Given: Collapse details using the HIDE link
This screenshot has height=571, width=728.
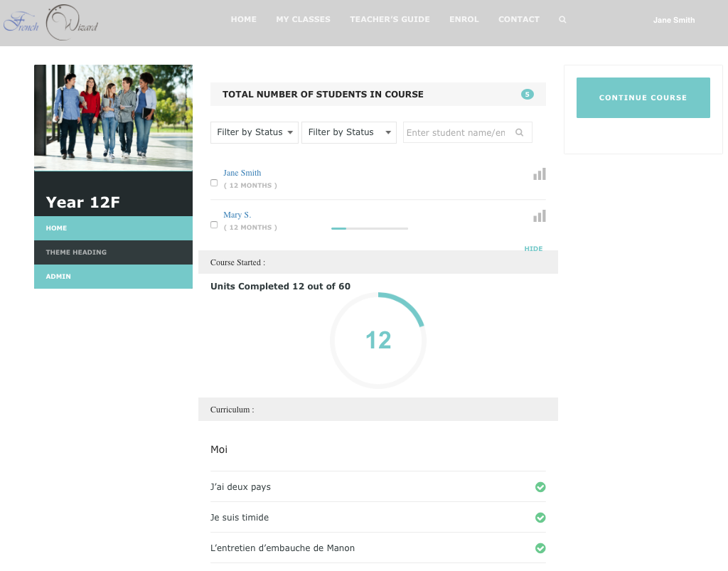Looking at the screenshot, I should click(533, 249).
